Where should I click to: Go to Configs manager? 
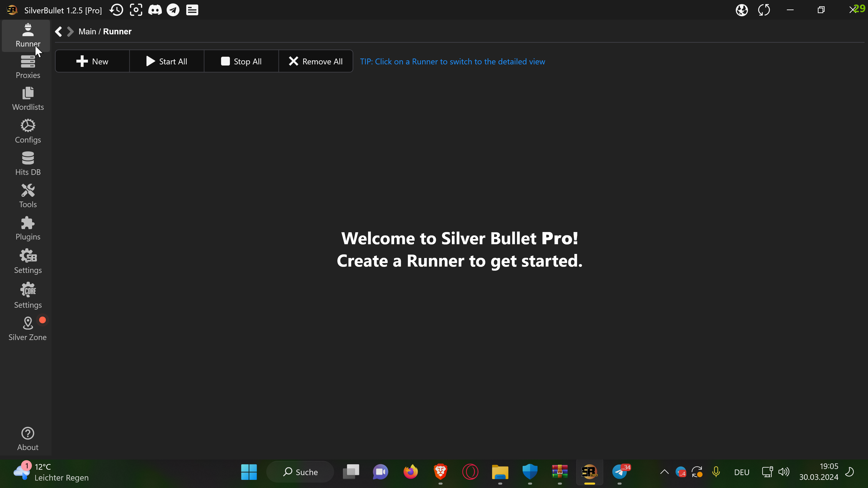click(x=28, y=131)
